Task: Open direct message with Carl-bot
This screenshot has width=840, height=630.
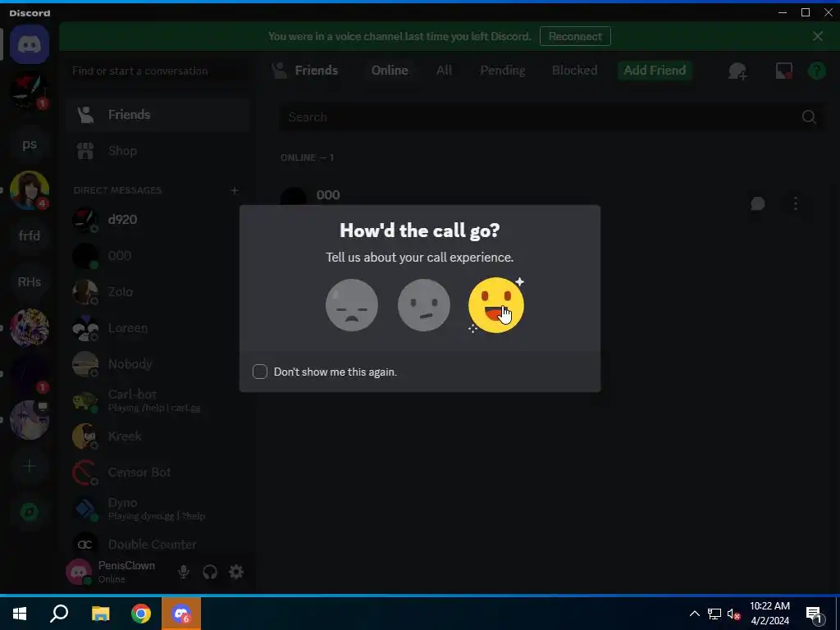Action: (x=158, y=400)
